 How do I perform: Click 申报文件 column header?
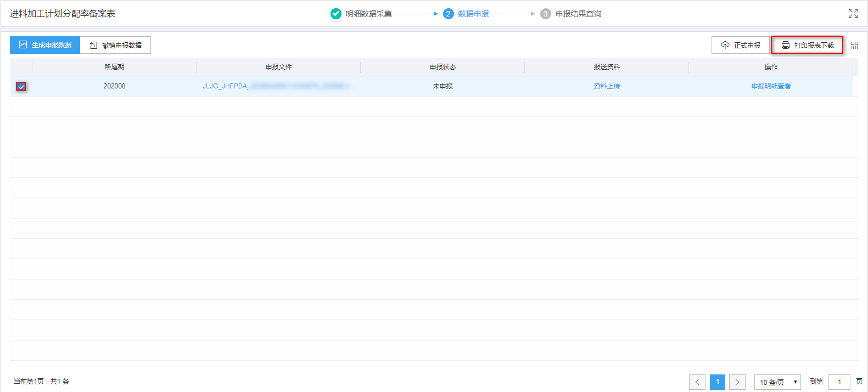pyautogui.click(x=278, y=67)
